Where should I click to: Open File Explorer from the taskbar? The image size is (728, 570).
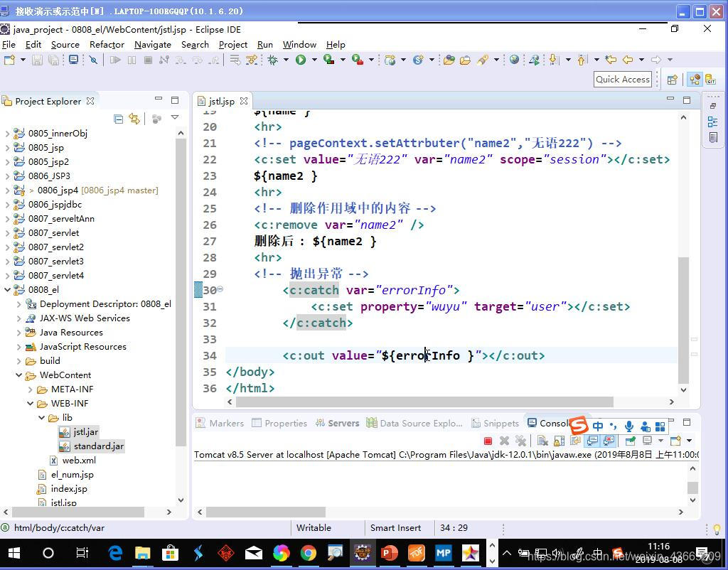point(142,553)
